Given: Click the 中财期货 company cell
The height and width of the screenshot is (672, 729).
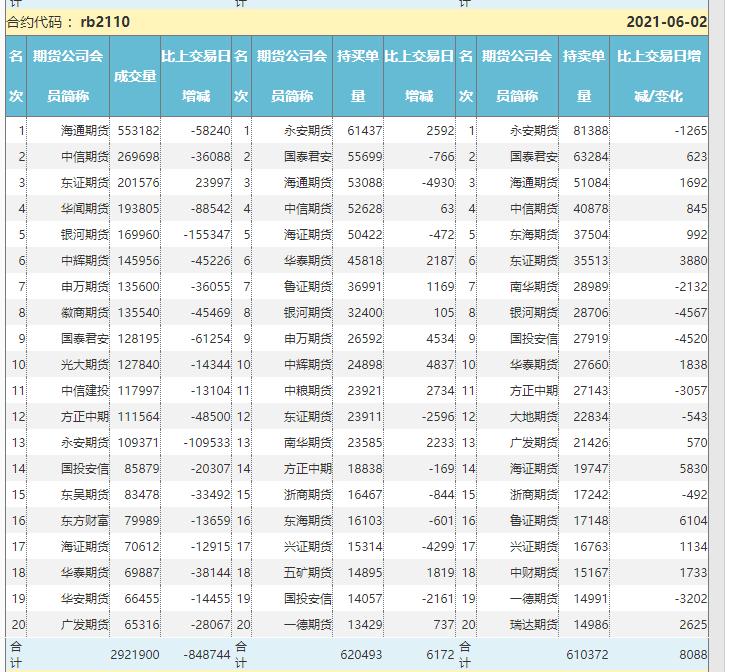Looking at the screenshot, I should tap(534, 572).
